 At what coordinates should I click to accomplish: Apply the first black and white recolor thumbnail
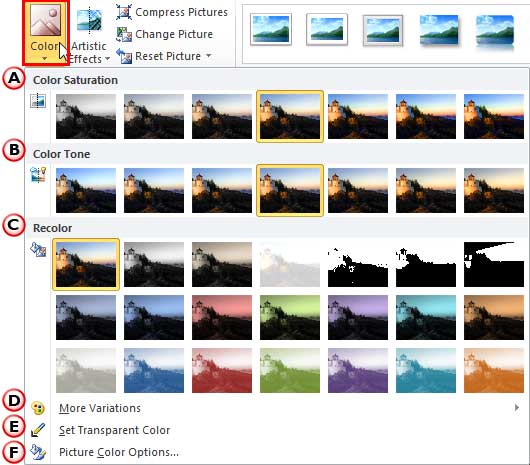pyautogui.click(x=358, y=264)
